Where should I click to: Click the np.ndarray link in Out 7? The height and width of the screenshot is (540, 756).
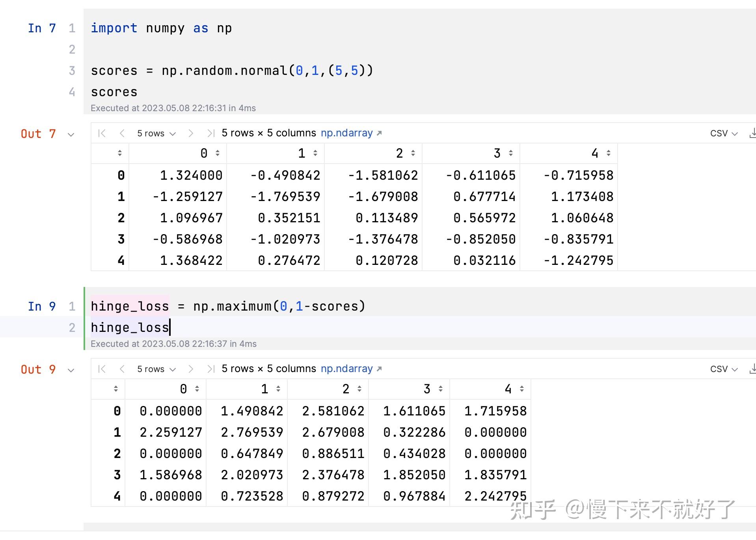pos(347,133)
